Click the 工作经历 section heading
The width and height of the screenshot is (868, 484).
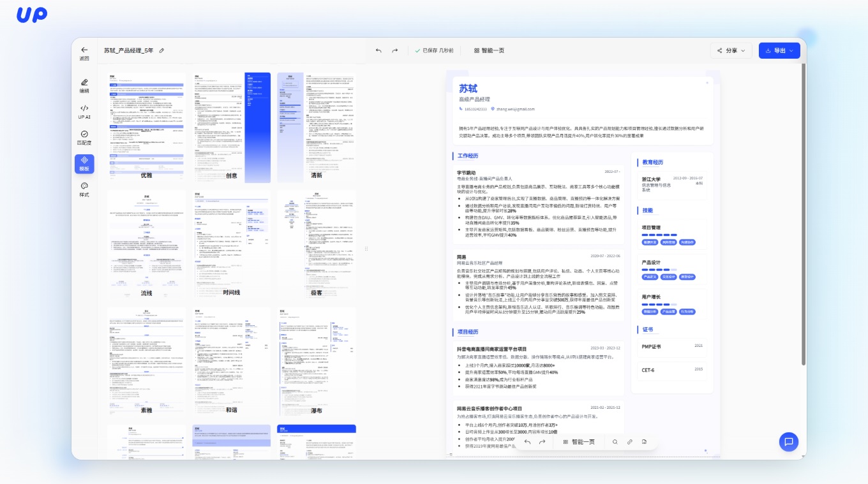[x=467, y=156]
